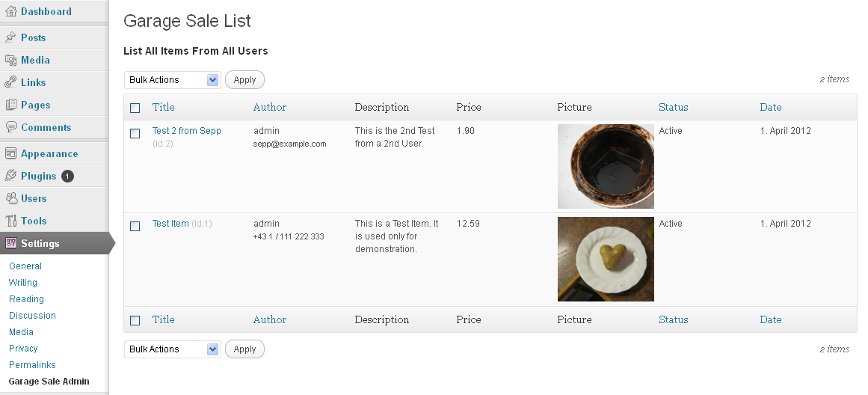Click the heart-shaped potato thumbnail
This screenshot has height=395, width=868.
coord(606,259)
